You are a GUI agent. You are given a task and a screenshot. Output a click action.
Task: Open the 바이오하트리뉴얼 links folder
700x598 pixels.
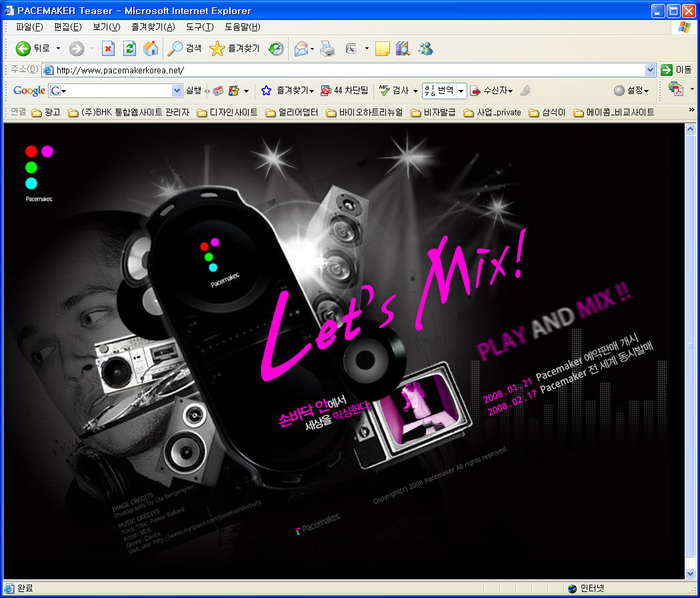pos(365,113)
